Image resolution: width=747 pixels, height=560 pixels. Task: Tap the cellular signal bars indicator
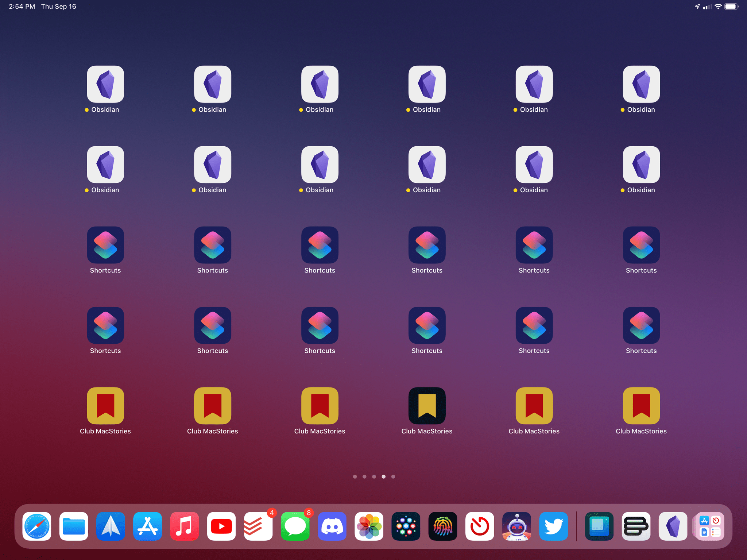(x=707, y=7)
